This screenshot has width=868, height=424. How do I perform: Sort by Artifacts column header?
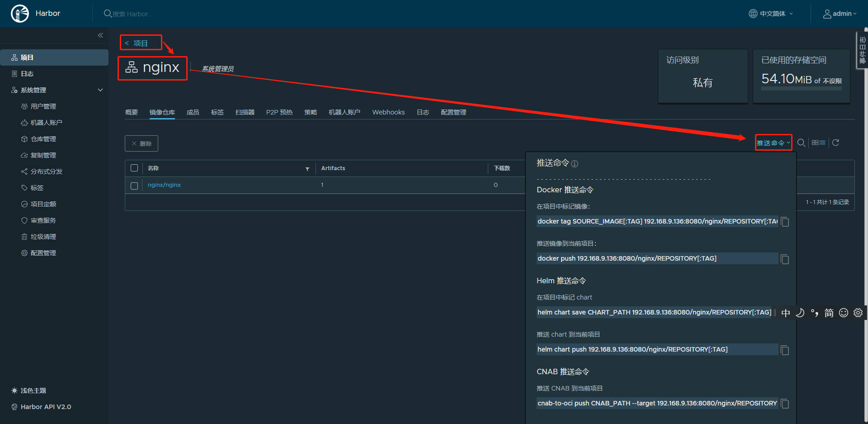tap(333, 168)
